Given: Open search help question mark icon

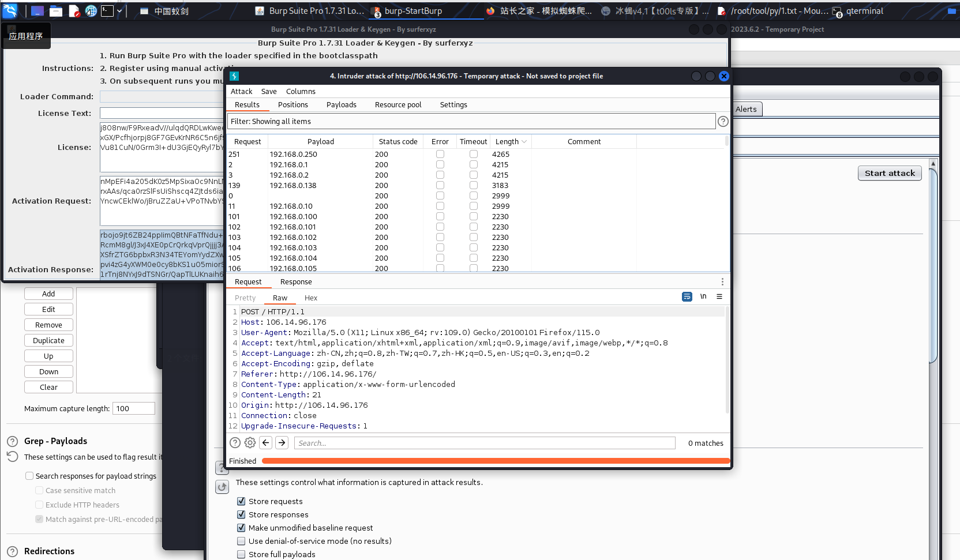Looking at the screenshot, I should (x=235, y=442).
